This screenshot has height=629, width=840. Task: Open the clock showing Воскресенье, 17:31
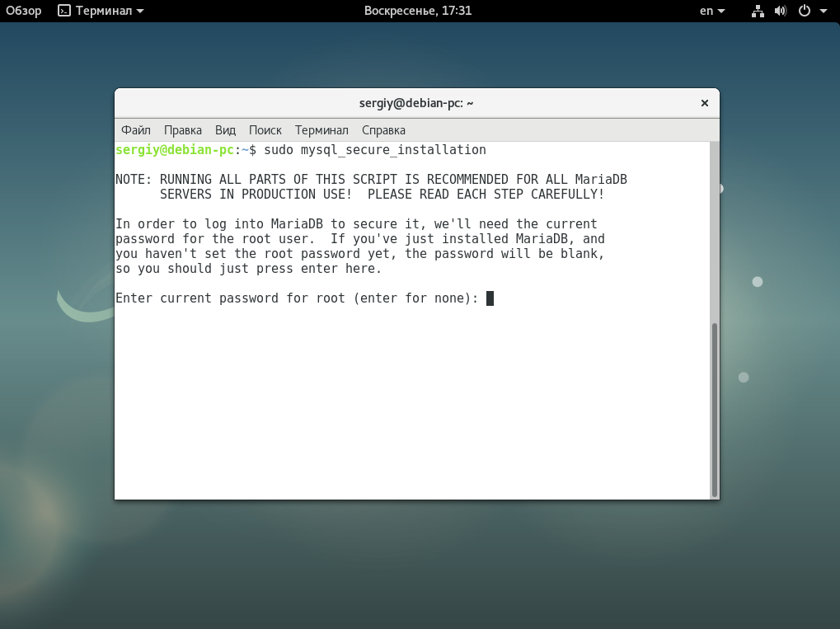tap(417, 11)
